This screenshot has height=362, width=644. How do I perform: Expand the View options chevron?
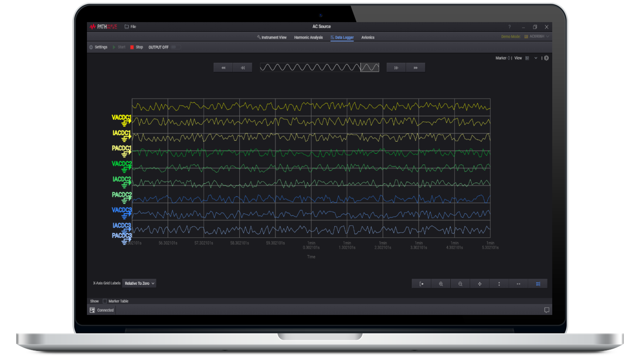coord(536,58)
